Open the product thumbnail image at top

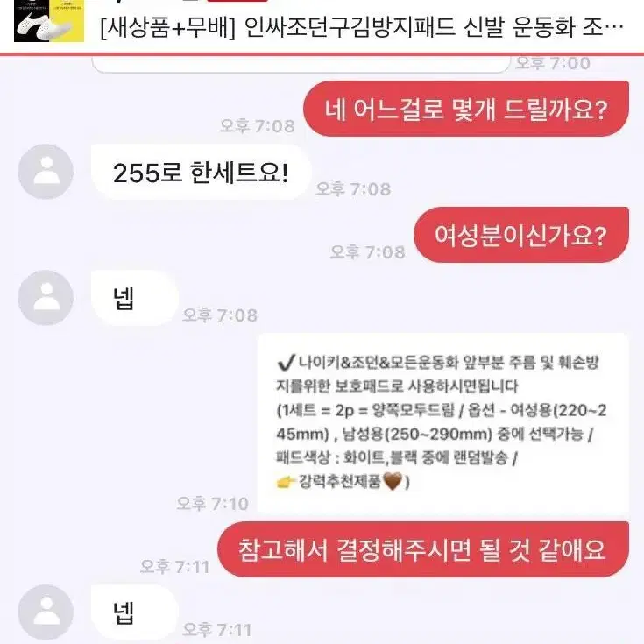49,20
